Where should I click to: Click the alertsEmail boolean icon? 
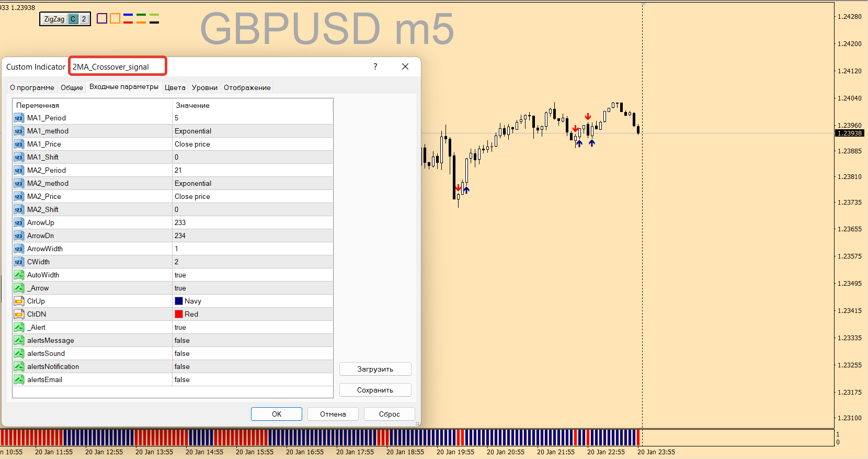coord(19,379)
